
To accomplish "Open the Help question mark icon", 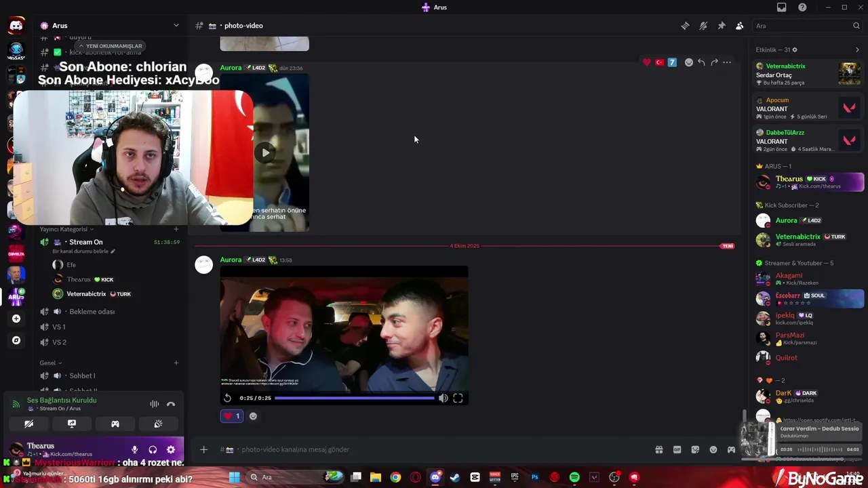I will coord(802,7).
